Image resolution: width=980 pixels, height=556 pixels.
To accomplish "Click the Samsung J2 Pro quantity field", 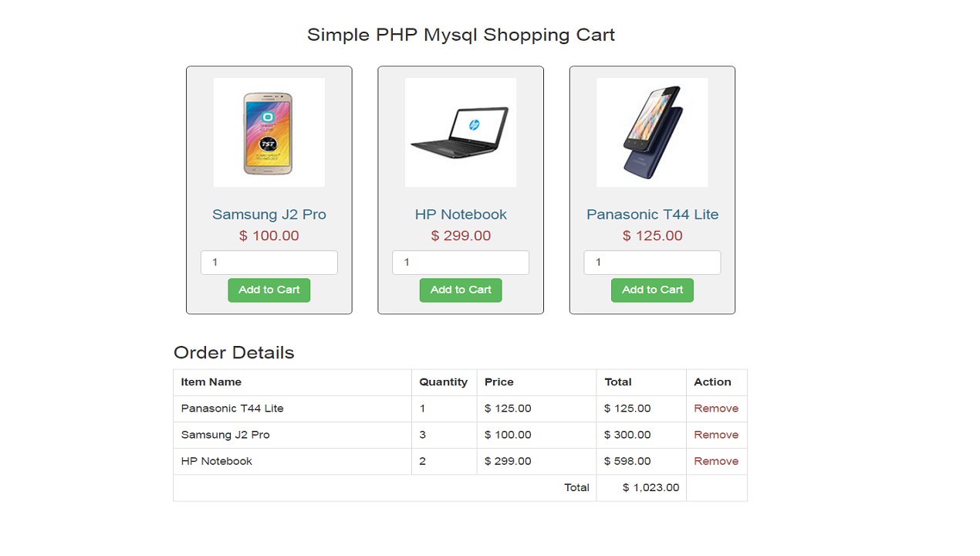I will pyautogui.click(x=269, y=263).
